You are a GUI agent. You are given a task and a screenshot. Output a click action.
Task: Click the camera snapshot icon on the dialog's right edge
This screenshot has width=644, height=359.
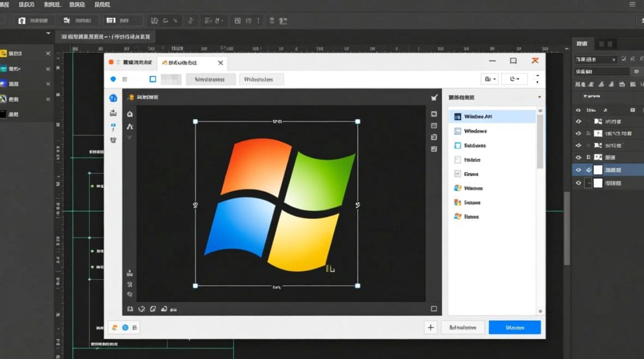click(434, 114)
